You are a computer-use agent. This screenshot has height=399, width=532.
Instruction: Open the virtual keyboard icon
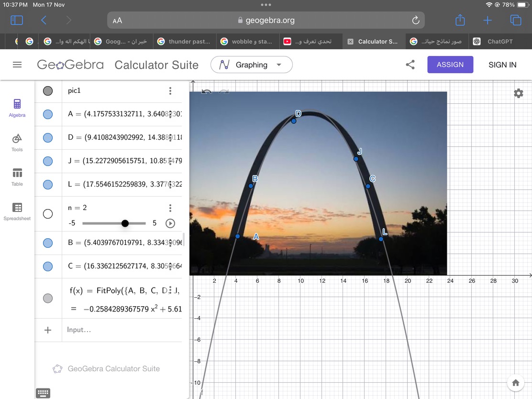click(x=43, y=393)
